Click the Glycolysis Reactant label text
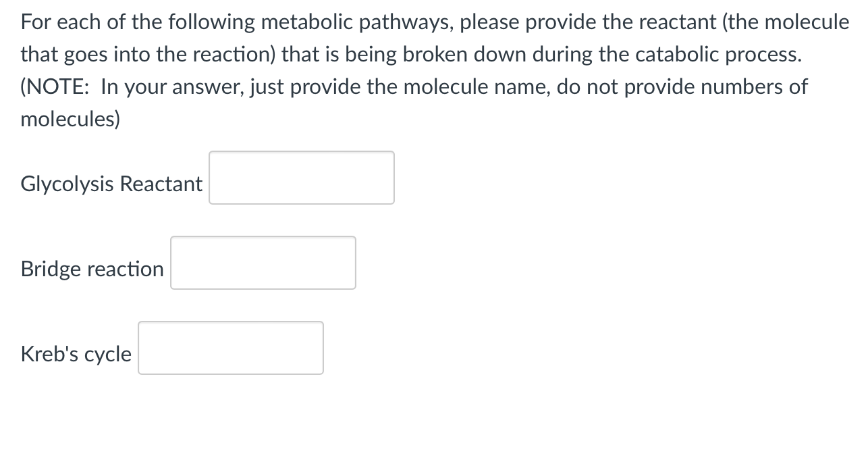868x462 pixels. [x=111, y=183]
